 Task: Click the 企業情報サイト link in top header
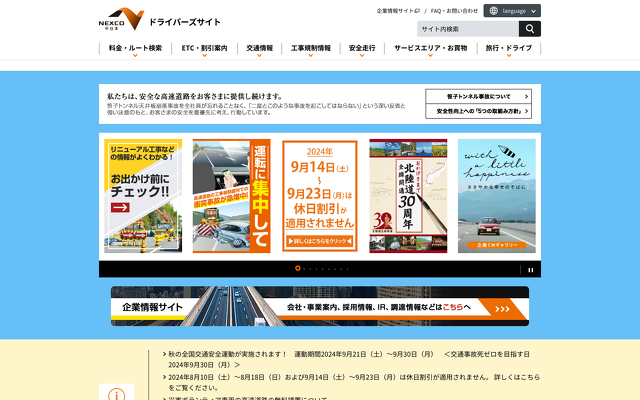pyautogui.click(x=398, y=11)
